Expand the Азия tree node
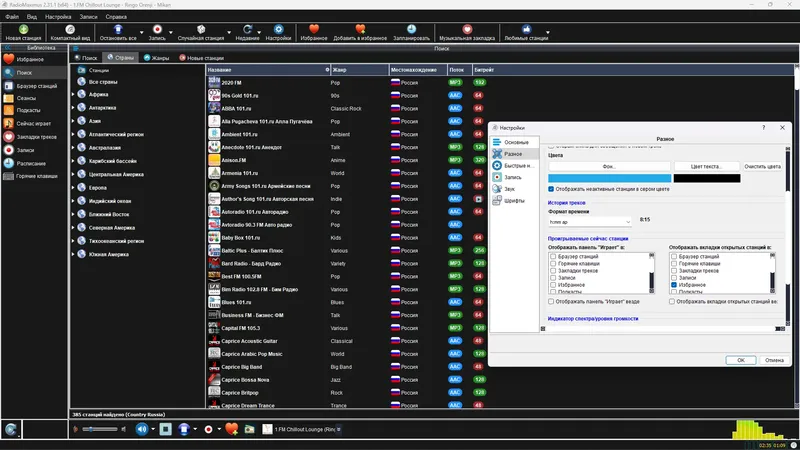 (x=73, y=121)
